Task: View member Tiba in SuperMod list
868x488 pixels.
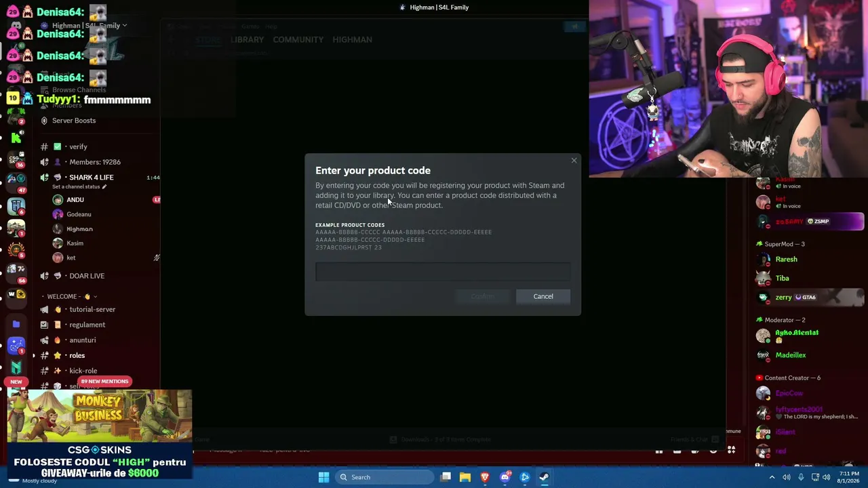Action: coord(783,279)
